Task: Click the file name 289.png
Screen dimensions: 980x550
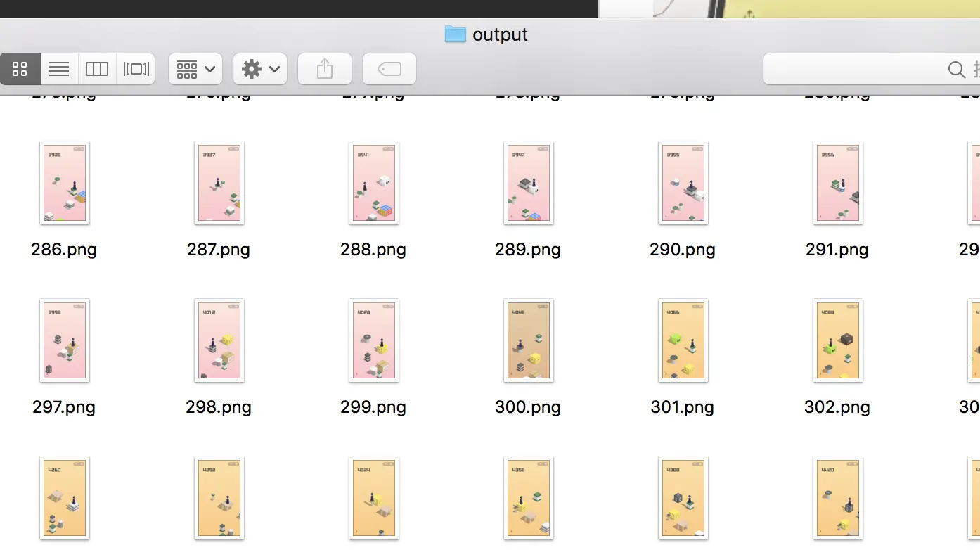Action: (x=528, y=250)
